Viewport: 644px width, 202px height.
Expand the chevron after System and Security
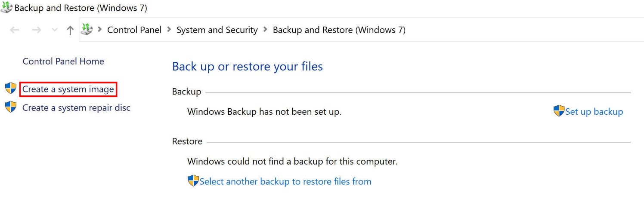click(x=265, y=30)
